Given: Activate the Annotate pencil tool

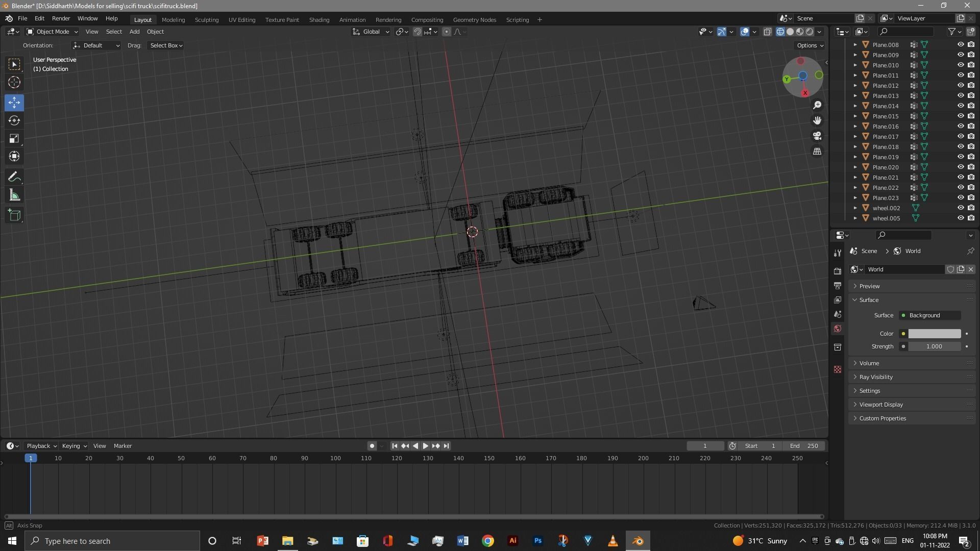Looking at the screenshot, I should (x=14, y=177).
